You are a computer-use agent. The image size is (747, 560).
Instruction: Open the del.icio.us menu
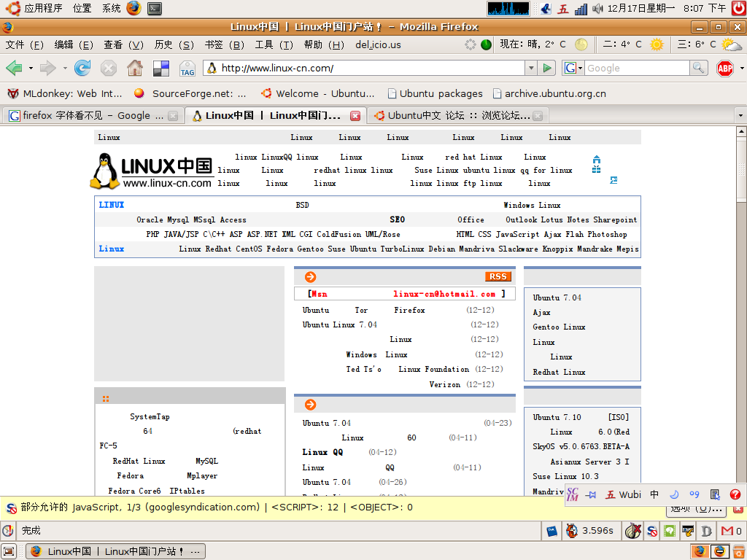[378, 44]
